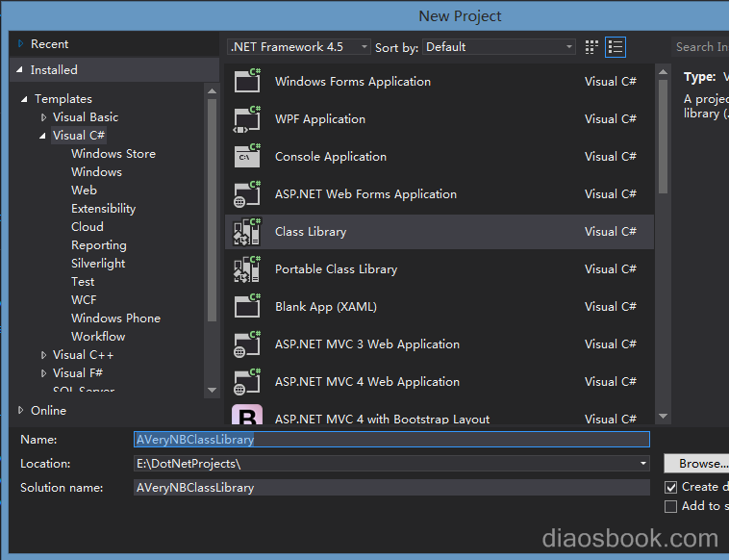Screen dimensions: 729x560
Task: Click the Browse button
Action: point(697,463)
